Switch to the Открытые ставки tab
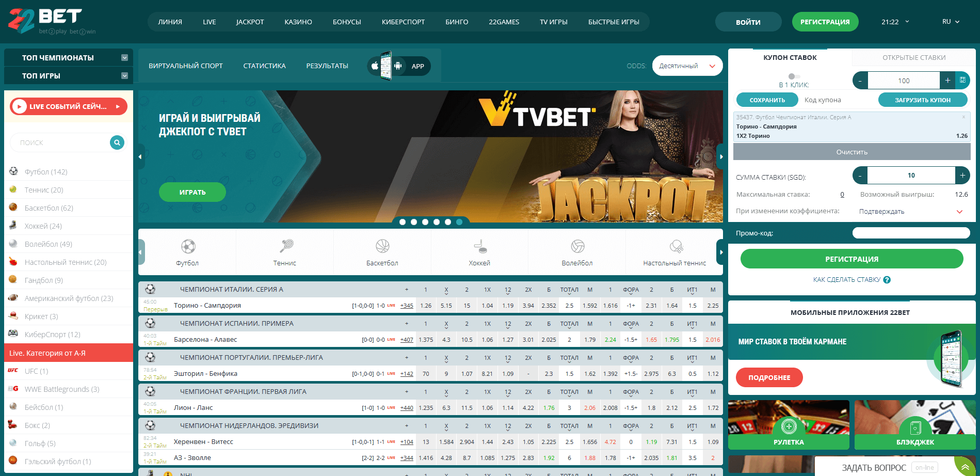This screenshot has width=980, height=476. click(914, 57)
